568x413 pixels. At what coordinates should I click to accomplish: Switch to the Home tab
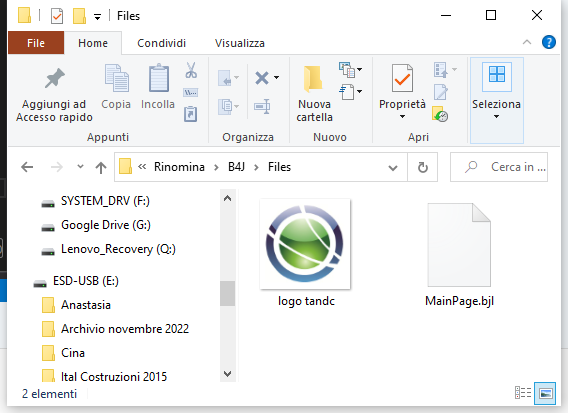(x=93, y=43)
